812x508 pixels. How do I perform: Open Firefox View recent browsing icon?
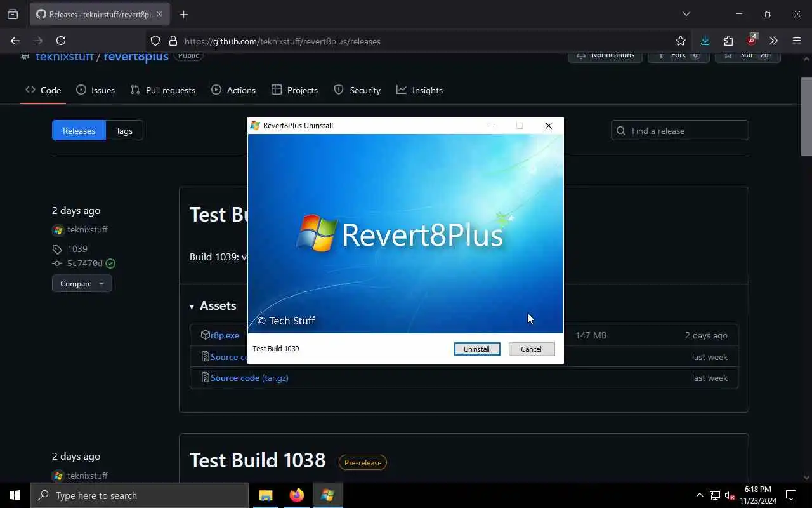pyautogui.click(x=13, y=14)
